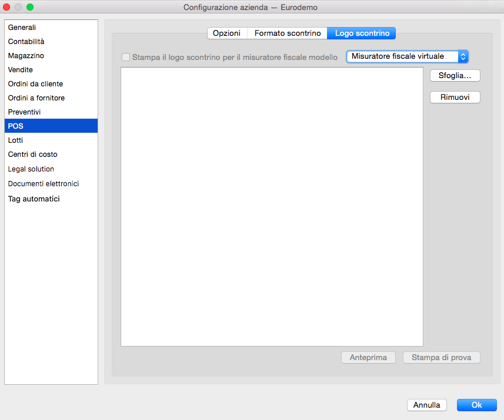Go to the Magazzino section
The image size is (504, 420).
26,56
